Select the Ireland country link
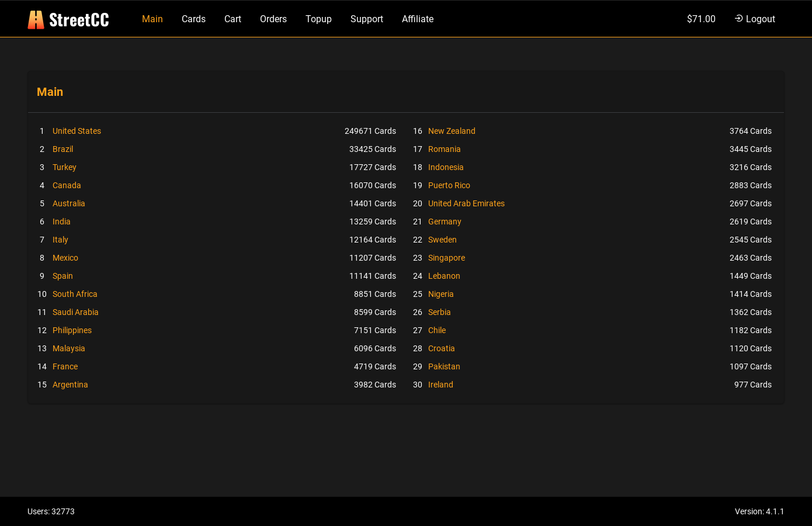Image resolution: width=812 pixels, height=526 pixels. (440, 385)
